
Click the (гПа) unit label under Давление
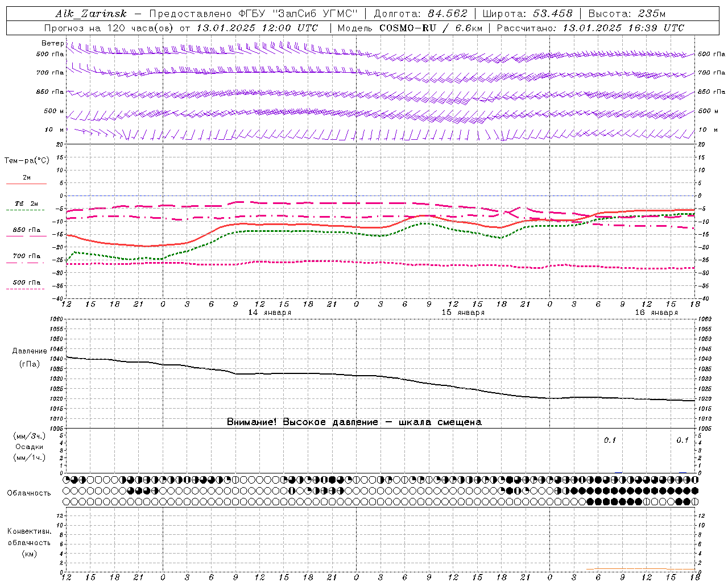click(x=30, y=364)
